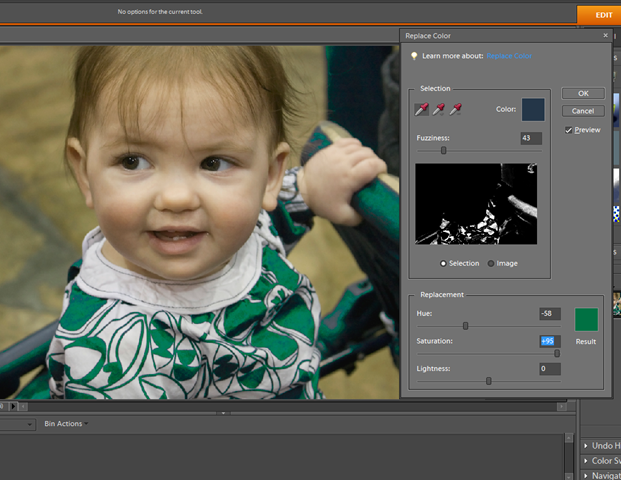This screenshot has height=480, width=621.
Task: Click the Fuzziness value field
Action: [531, 138]
